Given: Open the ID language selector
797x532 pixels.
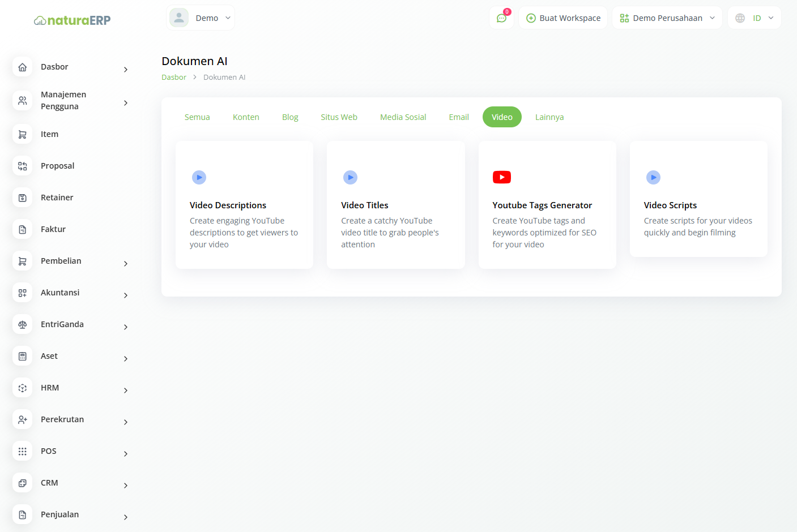Looking at the screenshot, I should click(754, 18).
